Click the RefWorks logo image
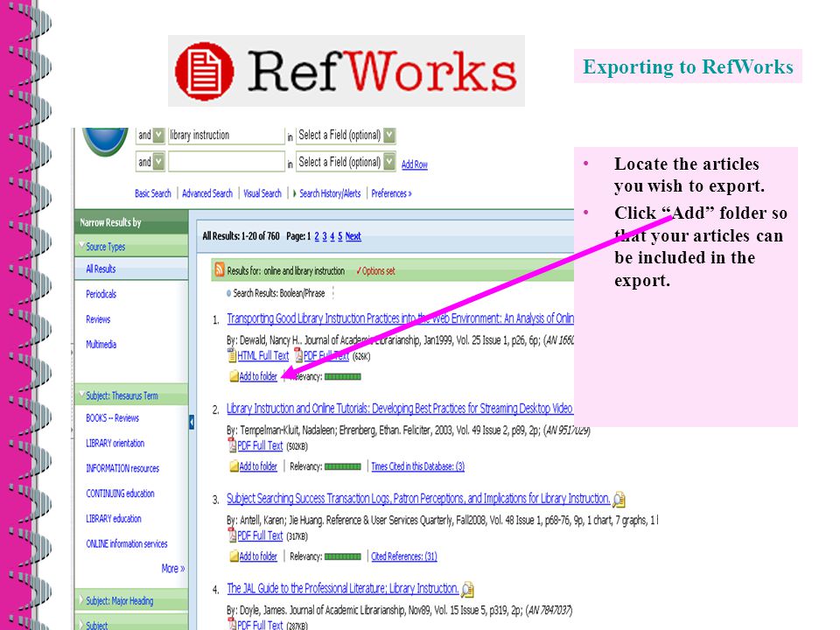The height and width of the screenshot is (630, 840). pyautogui.click(x=346, y=71)
